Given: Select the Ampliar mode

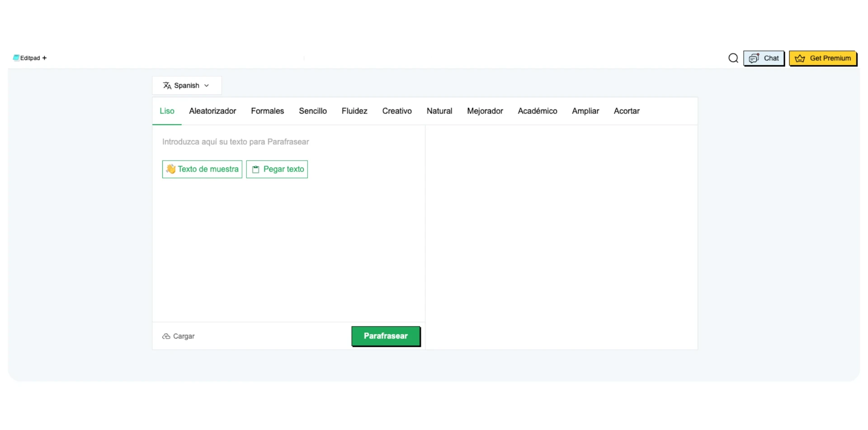Looking at the screenshot, I should [x=585, y=111].
